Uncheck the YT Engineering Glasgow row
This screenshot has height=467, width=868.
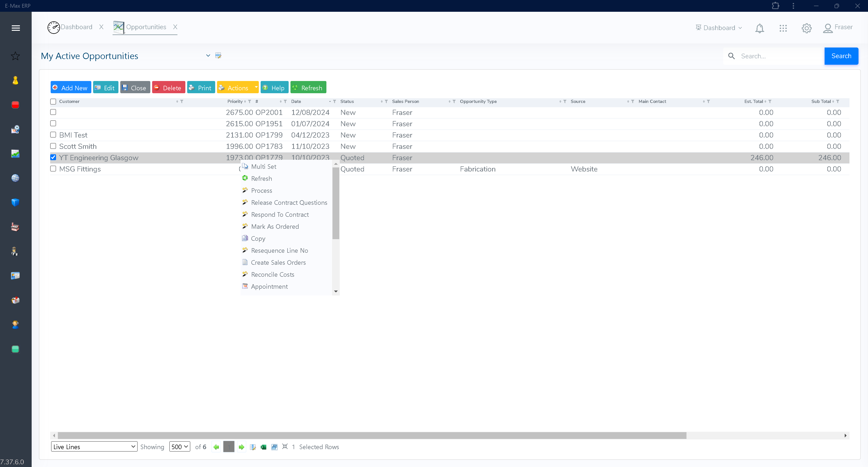[x=53, y=157]
